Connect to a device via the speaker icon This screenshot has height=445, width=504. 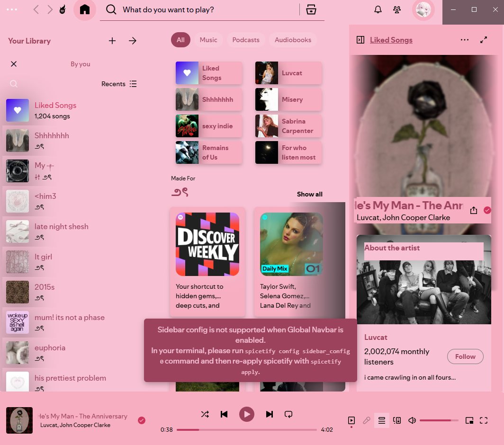pos(397,420)
